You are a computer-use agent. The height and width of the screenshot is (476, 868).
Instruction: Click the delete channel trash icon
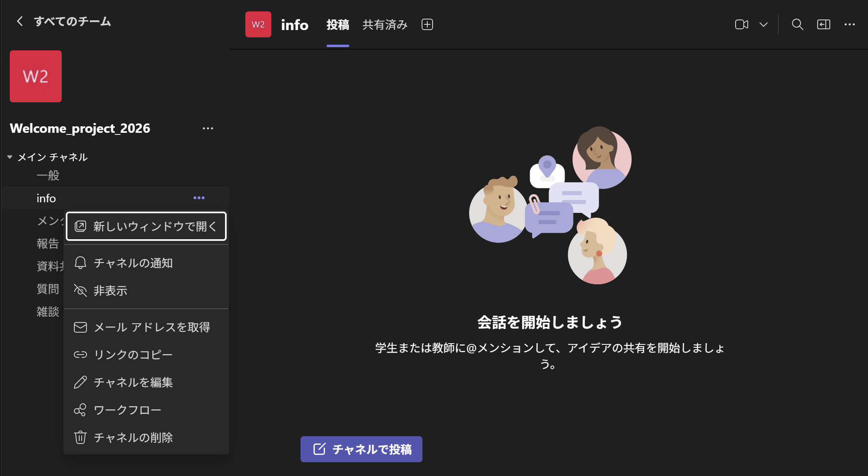pyautogui.click(x=80, y=437)
